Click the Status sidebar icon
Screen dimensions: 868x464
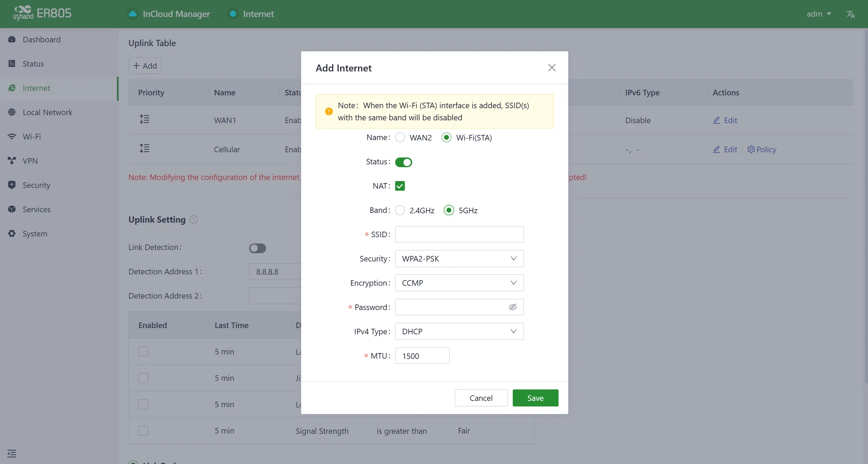(x=12, y=63)
